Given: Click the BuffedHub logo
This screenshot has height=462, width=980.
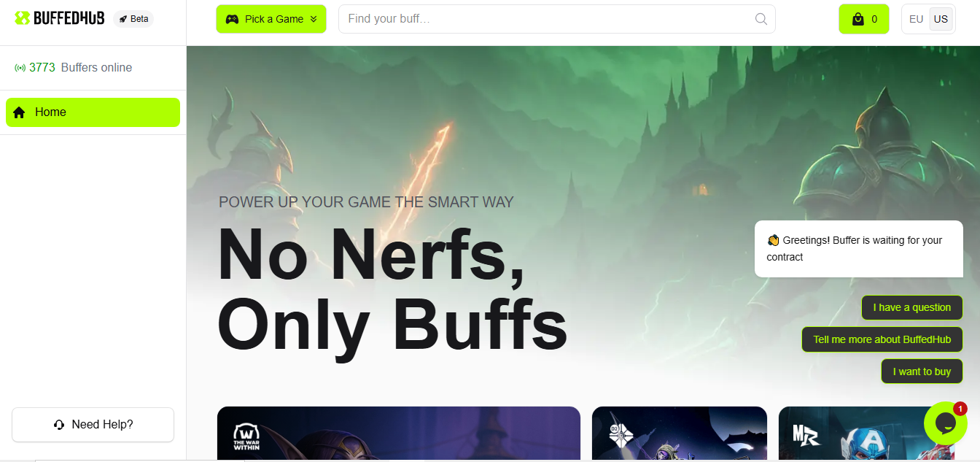Looking at the screenshot, I should (59, 19).
